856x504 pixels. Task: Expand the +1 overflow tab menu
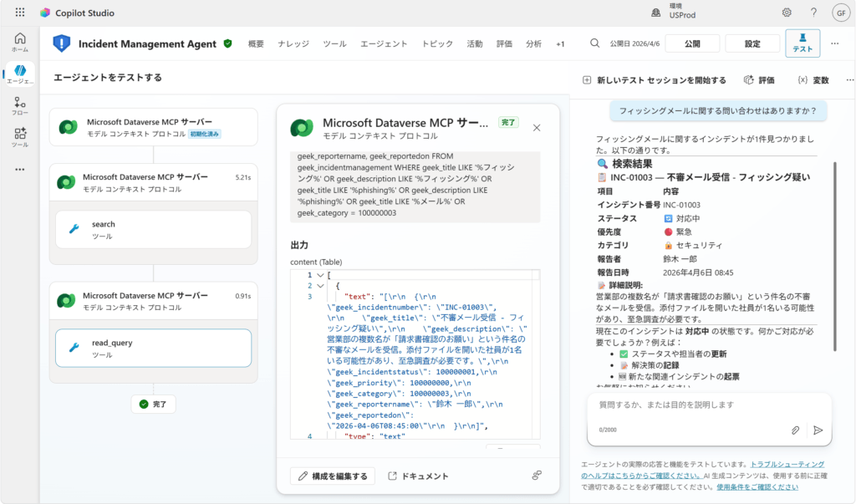coord(560,43)
